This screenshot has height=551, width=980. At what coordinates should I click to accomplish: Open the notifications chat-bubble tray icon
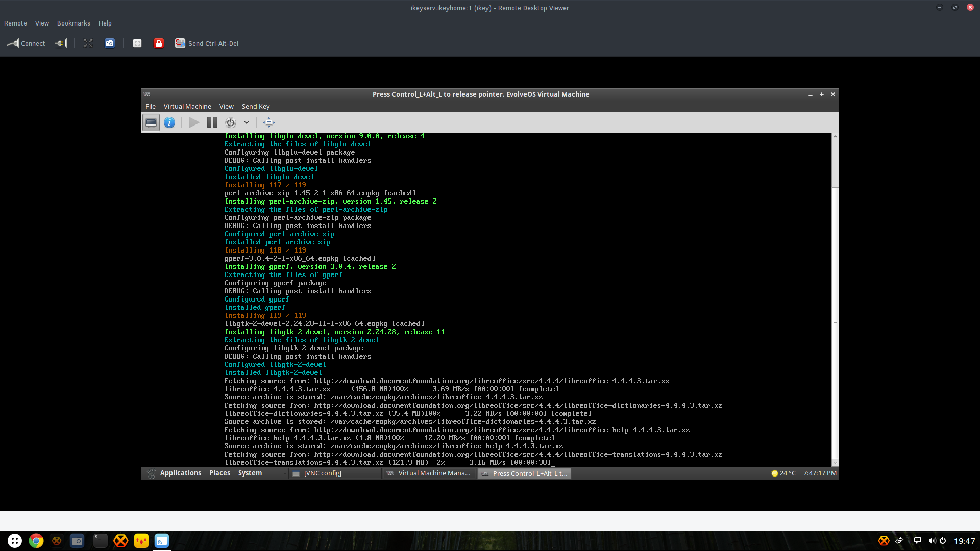[918, 541]
